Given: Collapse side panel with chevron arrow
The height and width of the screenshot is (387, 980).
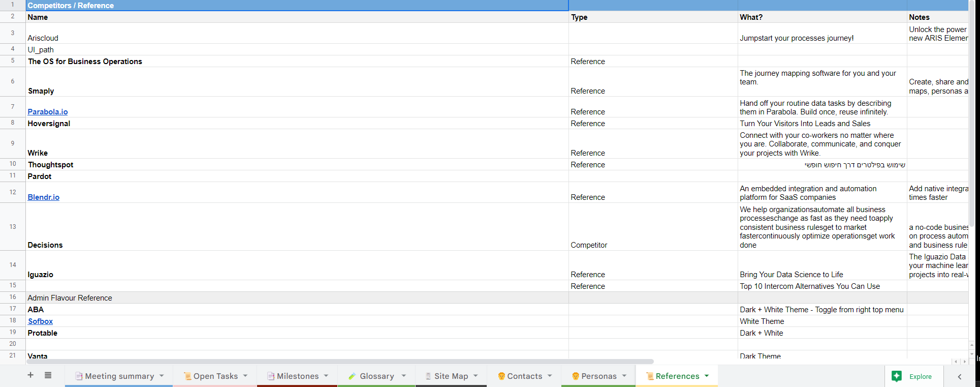Looking at the screenshot, I should click(960, 376).
